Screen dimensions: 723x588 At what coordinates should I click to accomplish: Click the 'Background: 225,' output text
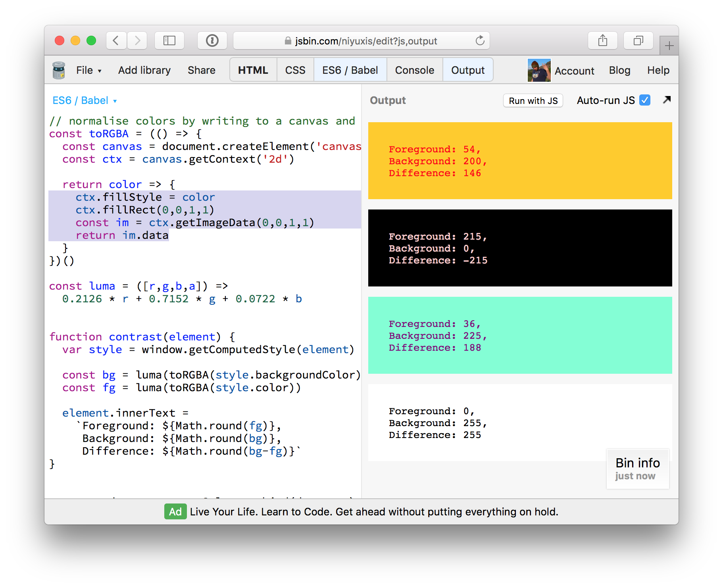pyautogui.click(x=438, y=336)
